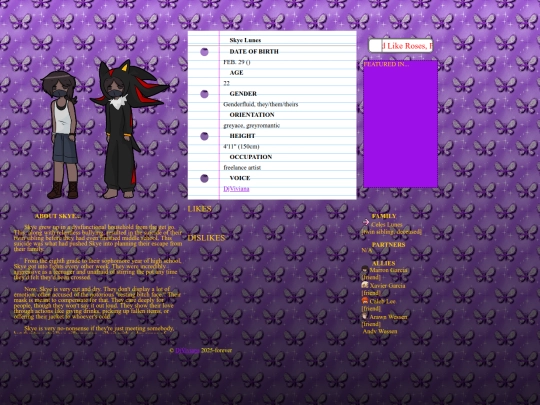540x405 pixels.
Task: Click Caleb Lee's red-haired avatar icon
Action: (365, 300)
